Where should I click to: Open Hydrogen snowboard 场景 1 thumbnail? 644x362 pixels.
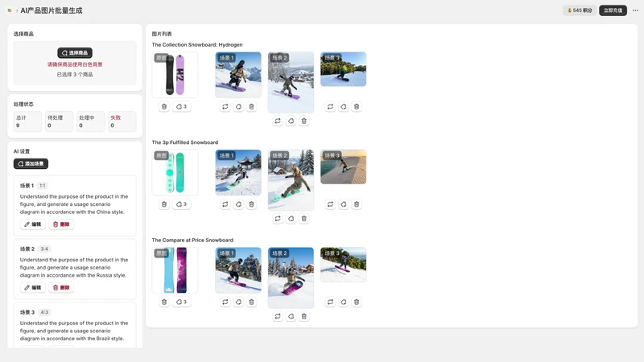click(238, 75)
